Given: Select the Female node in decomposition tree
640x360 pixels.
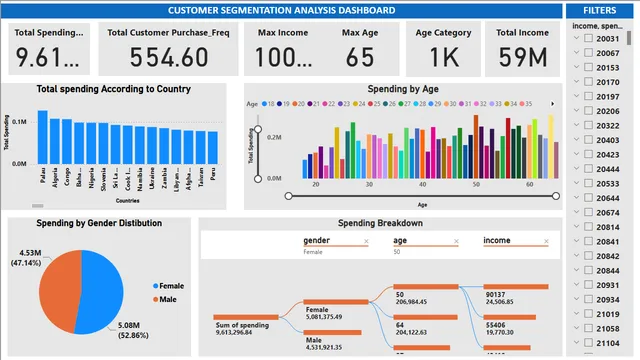Looking at the screenshot, I should tap(336, 302).
